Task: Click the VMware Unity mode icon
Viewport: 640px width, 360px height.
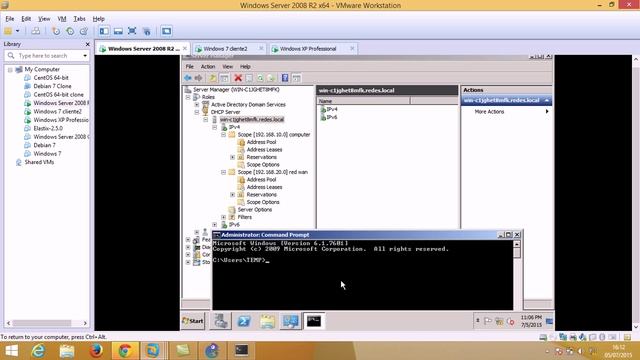Action: tap(147, 31)
